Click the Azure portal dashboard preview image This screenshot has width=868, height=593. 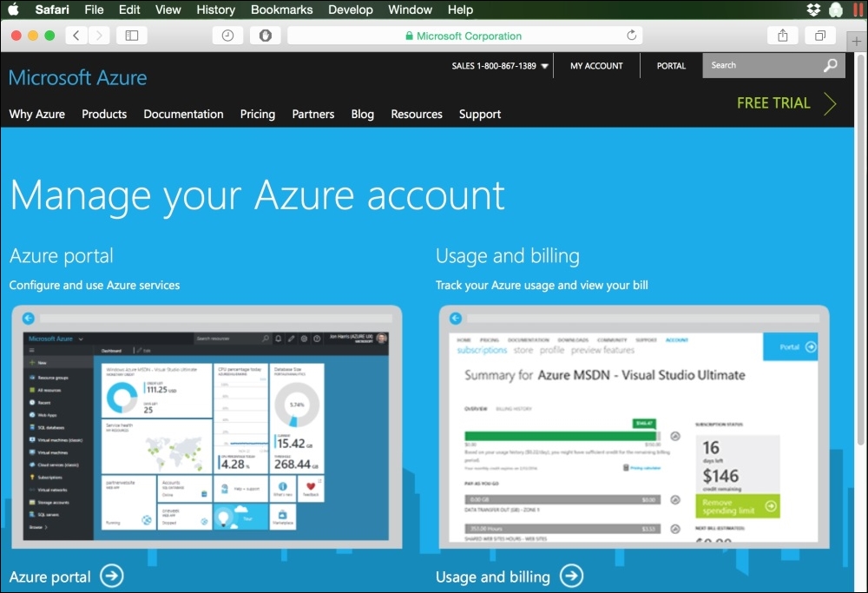point(207,427)
